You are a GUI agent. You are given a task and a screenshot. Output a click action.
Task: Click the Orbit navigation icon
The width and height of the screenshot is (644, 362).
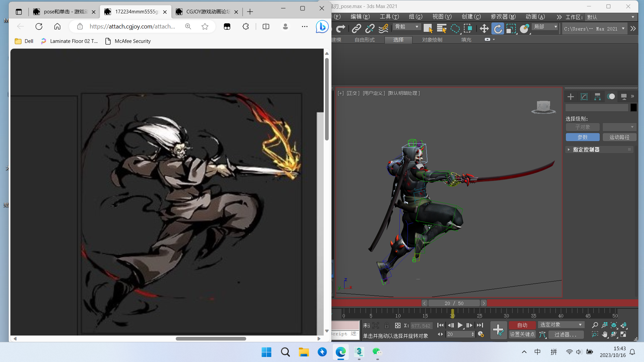(x=614, y=334)
